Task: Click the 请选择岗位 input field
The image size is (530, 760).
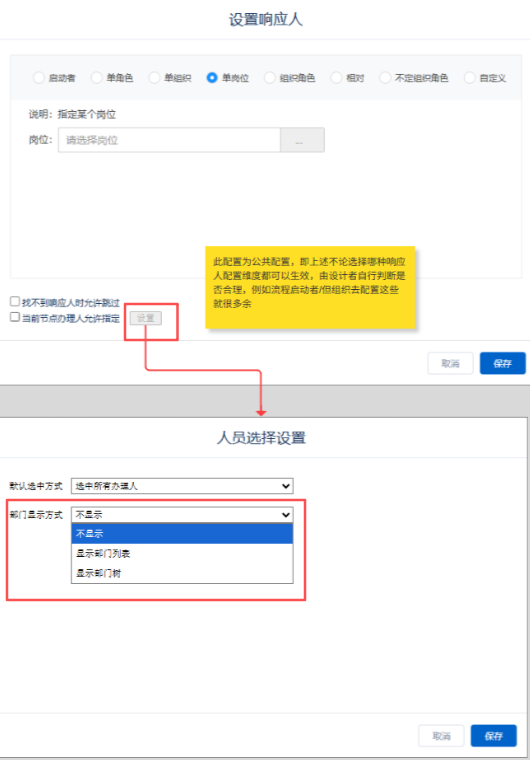Action: point(169,140)
